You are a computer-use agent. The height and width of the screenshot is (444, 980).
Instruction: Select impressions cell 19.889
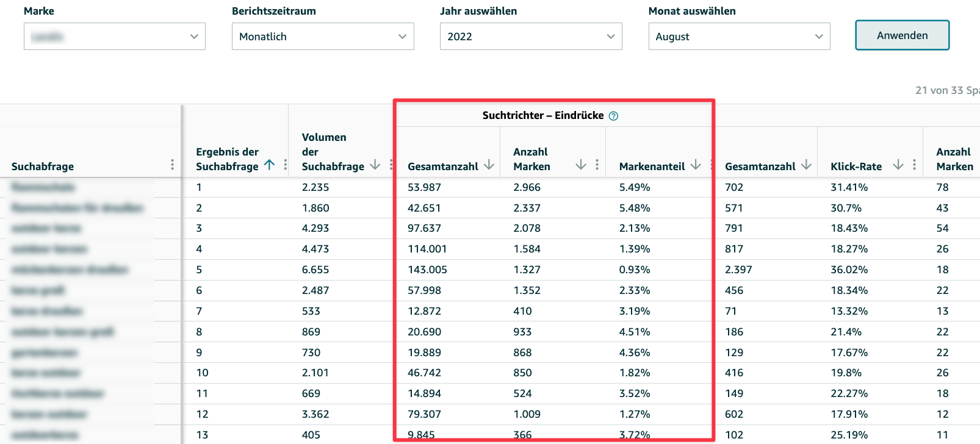424,353
